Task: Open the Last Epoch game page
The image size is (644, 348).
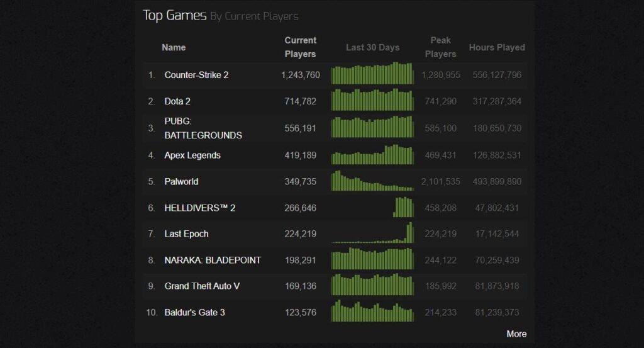Action: 186,233
